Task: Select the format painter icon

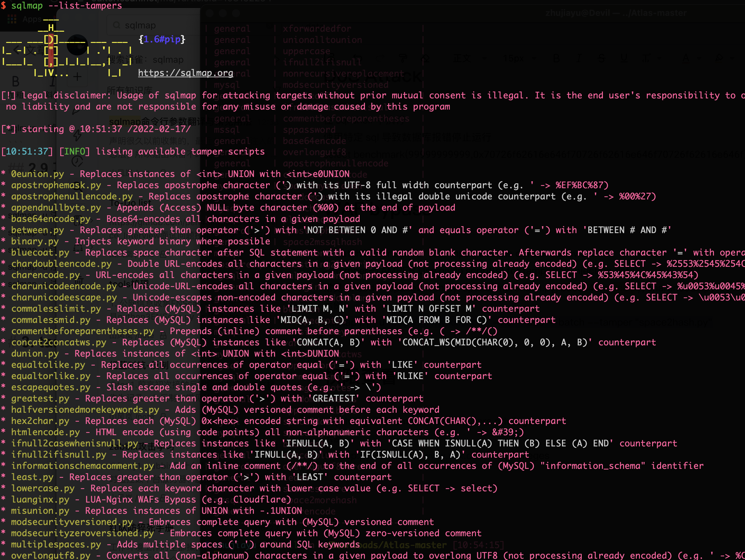Action: pos(403,58)
